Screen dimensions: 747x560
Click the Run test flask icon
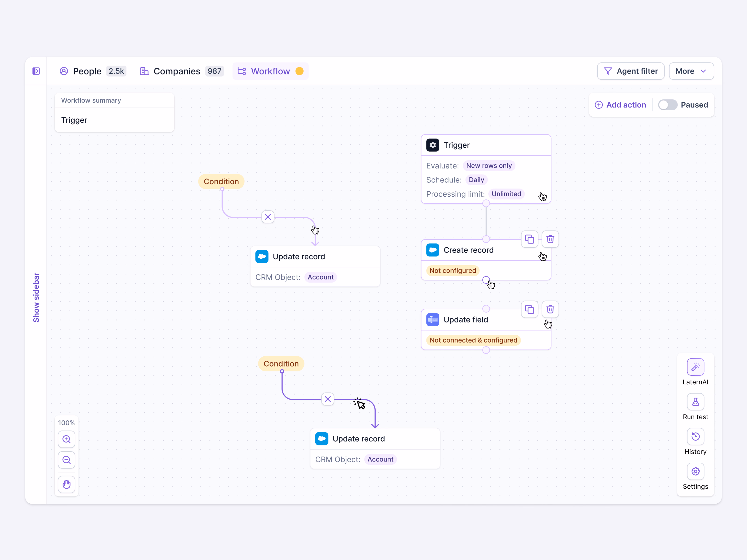[695, 402]
